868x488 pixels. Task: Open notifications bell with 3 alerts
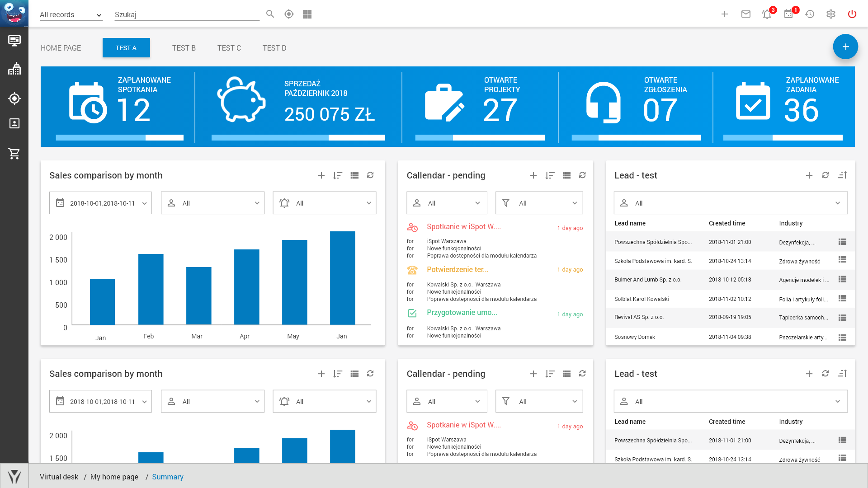coord(767,14)
